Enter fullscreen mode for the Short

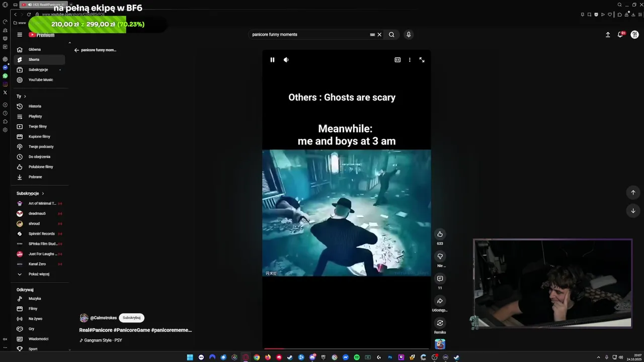click(422, 60)
